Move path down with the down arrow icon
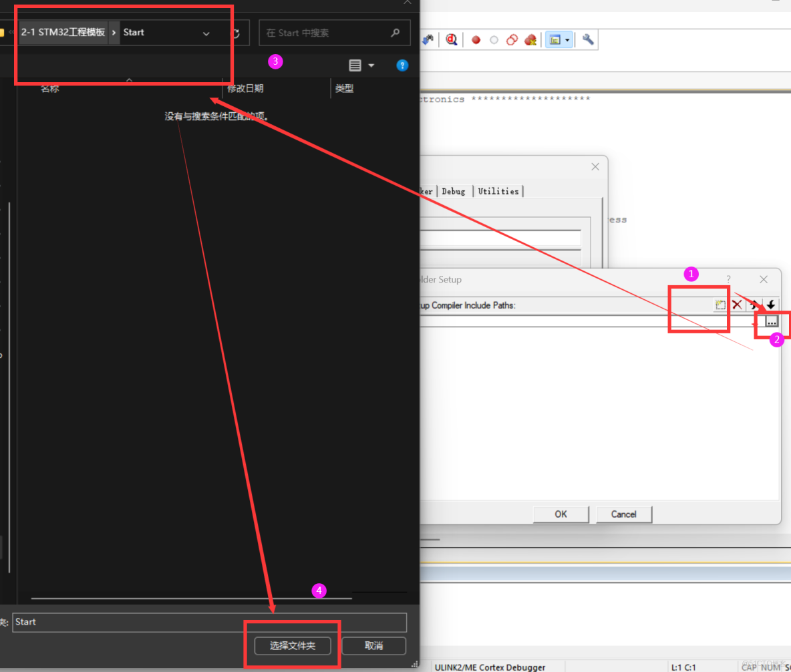This screenshot has width=791, height=672. tap(771, 305)
